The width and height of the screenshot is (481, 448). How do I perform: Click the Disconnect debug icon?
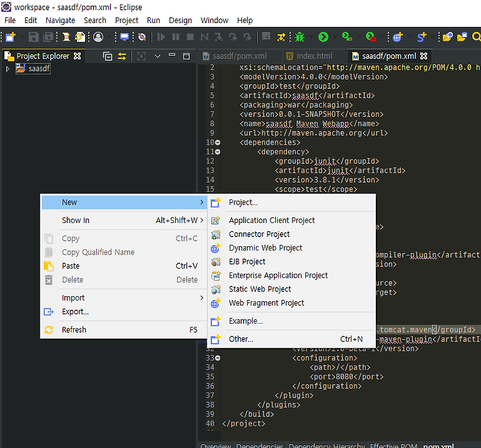tap(205, 37)
